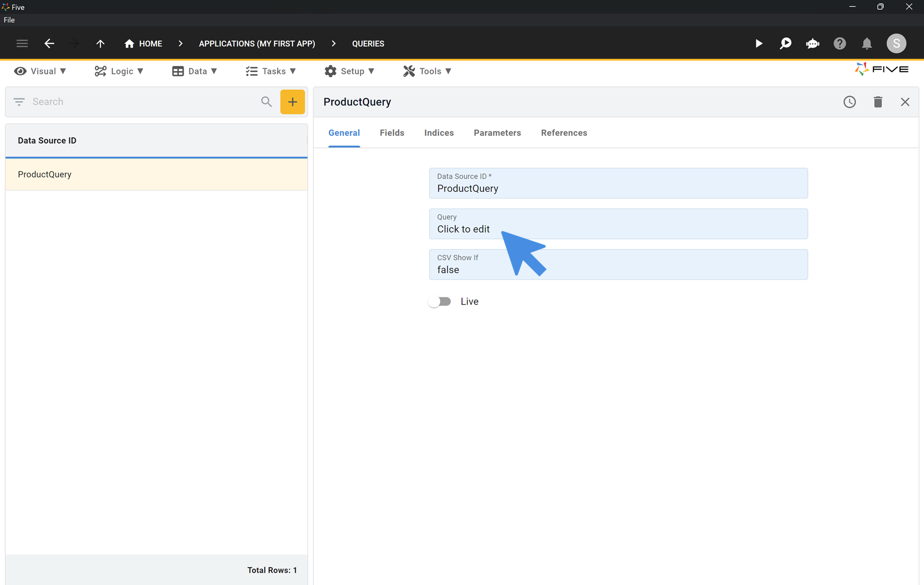Expand the Data menu dropdown

click(x=195, y=71)
